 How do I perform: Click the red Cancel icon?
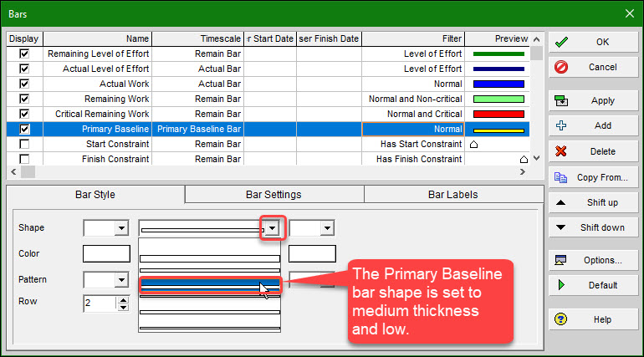[561, 67]
